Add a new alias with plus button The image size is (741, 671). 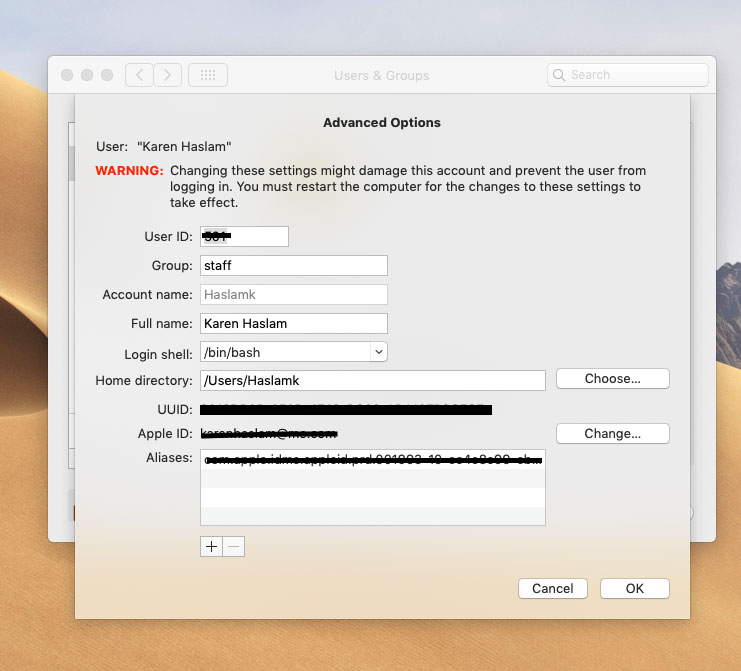pos(211,547)
